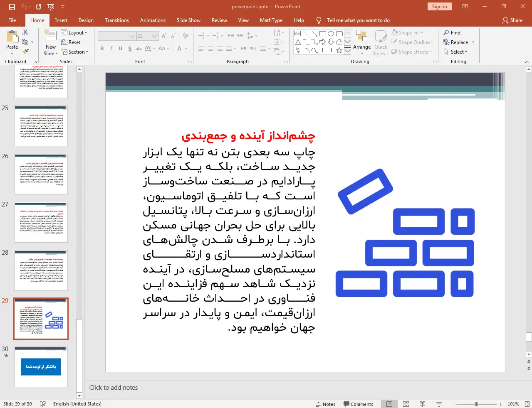
Task: Open the font size dropdown
Action: [x=155, y=36]
